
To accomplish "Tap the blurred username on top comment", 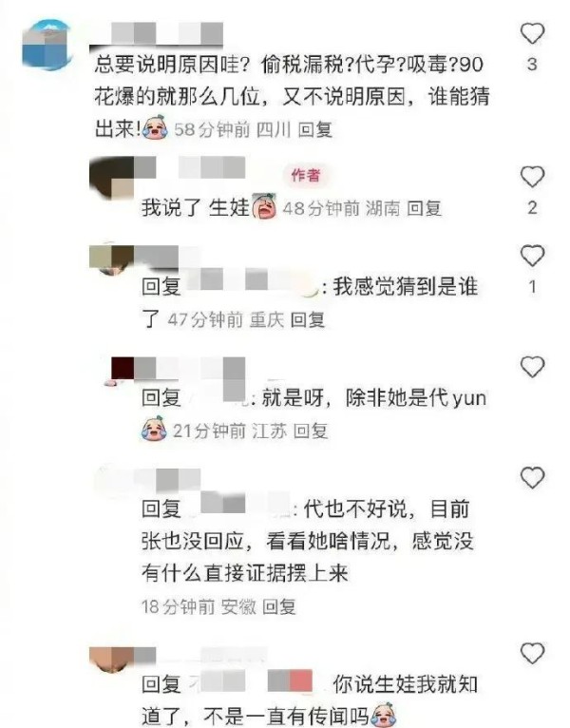I will coord(157,33).
